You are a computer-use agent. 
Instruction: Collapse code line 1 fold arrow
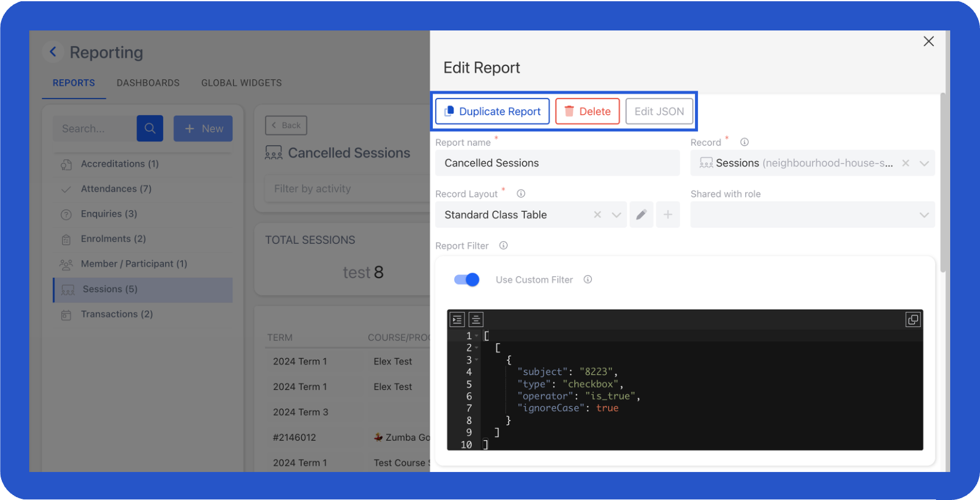[476, 336]
